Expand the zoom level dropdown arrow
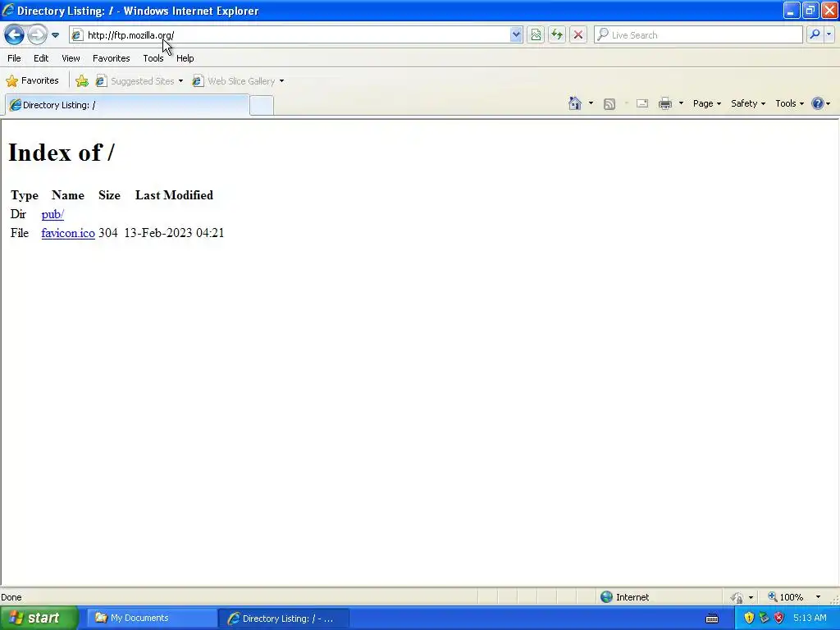The height and width of the screenshot is (630, 840). coord(818,597)
